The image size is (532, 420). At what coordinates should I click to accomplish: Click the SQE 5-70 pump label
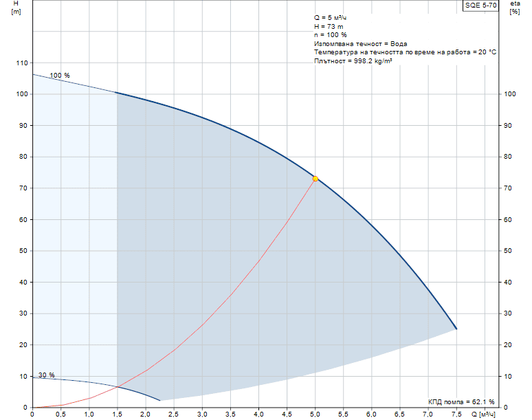[x=480, y=5]
